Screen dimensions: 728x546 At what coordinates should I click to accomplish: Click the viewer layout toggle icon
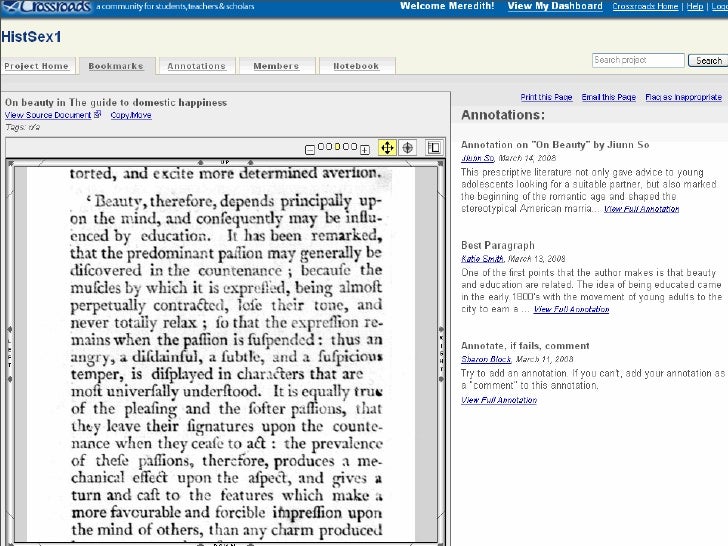433,148
